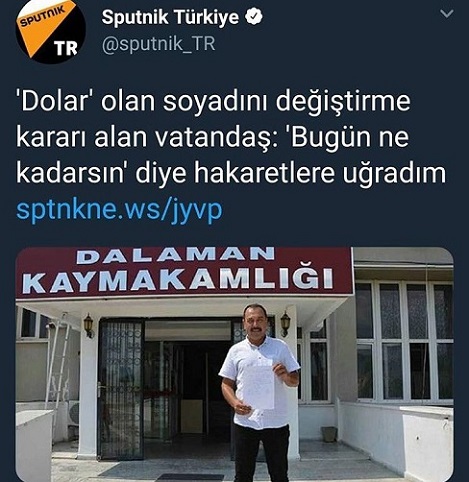This screenshot has height=482, width=469.
Task: Click the verified badge beside Sputnik Türkiye
Action: click(x=254, y=17)
